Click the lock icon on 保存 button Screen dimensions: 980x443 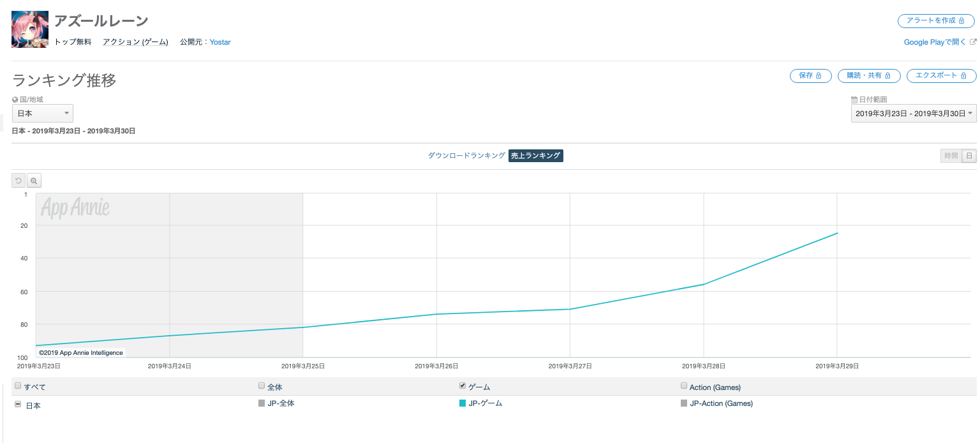pos(819,75)
